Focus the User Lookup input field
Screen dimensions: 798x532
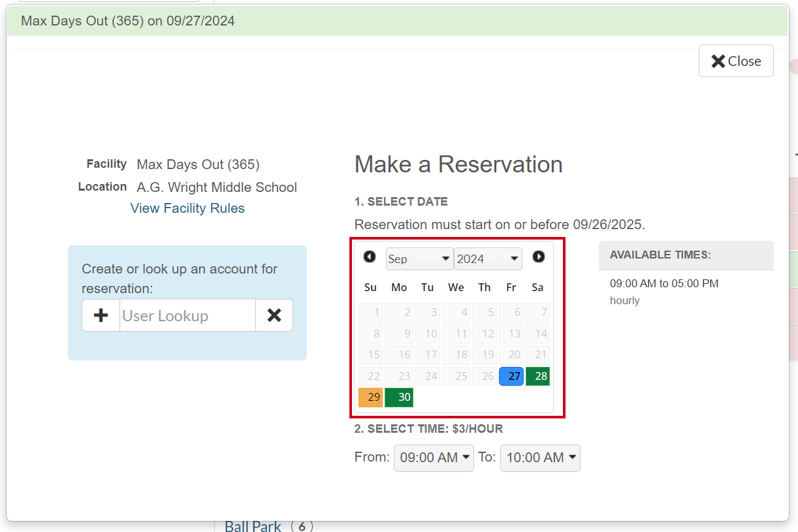pos(187,315)
